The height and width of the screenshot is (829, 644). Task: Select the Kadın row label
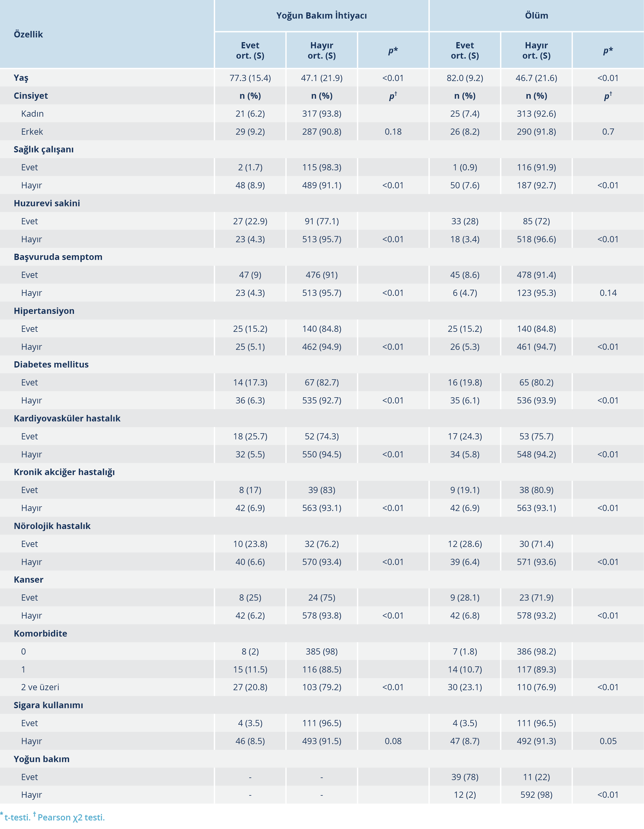click(x=32, y=114)
